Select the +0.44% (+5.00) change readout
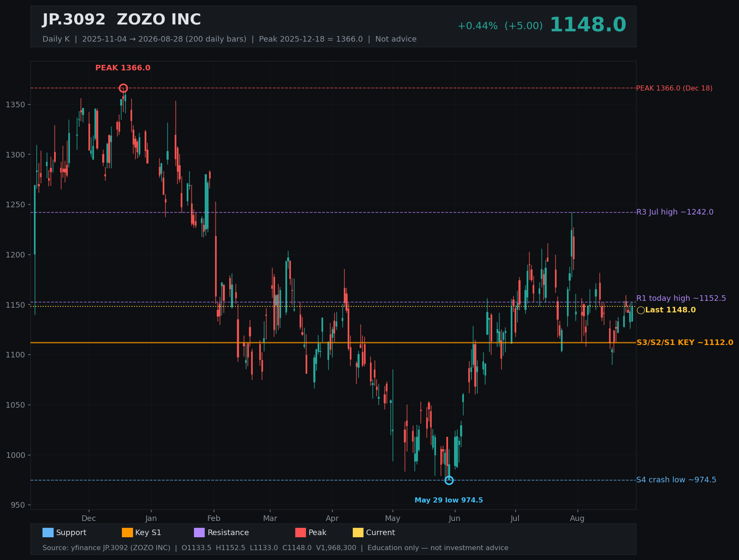This screenshot has height=560, width=739. click(x=500, y=26)
